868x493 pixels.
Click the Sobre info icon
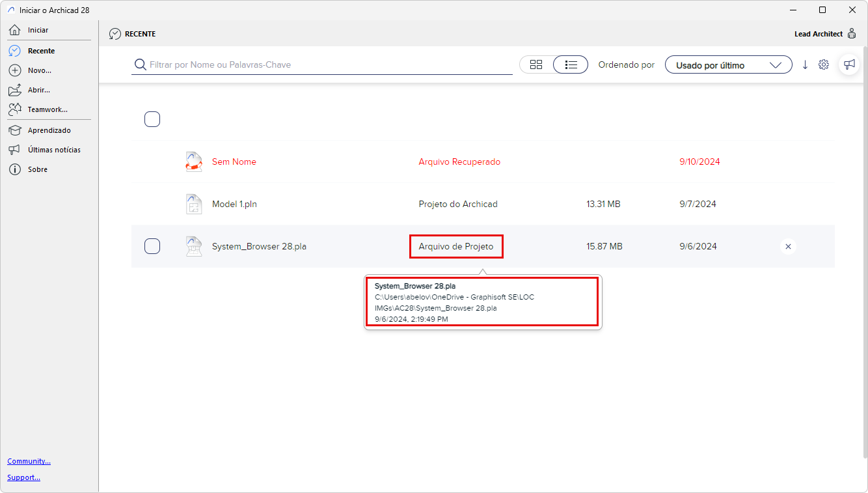tap(15, 169)
